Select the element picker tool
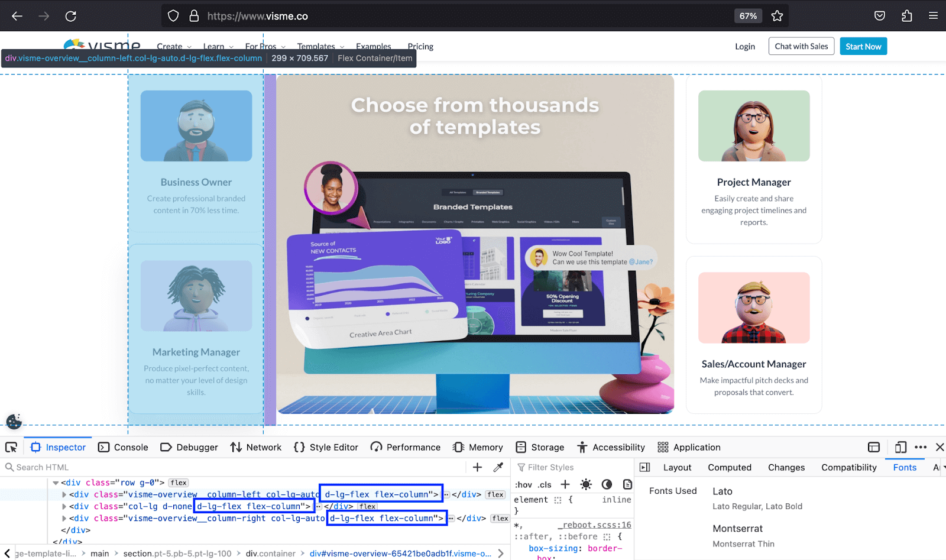Viewport: 946px width, 560px height. [11, 447]
